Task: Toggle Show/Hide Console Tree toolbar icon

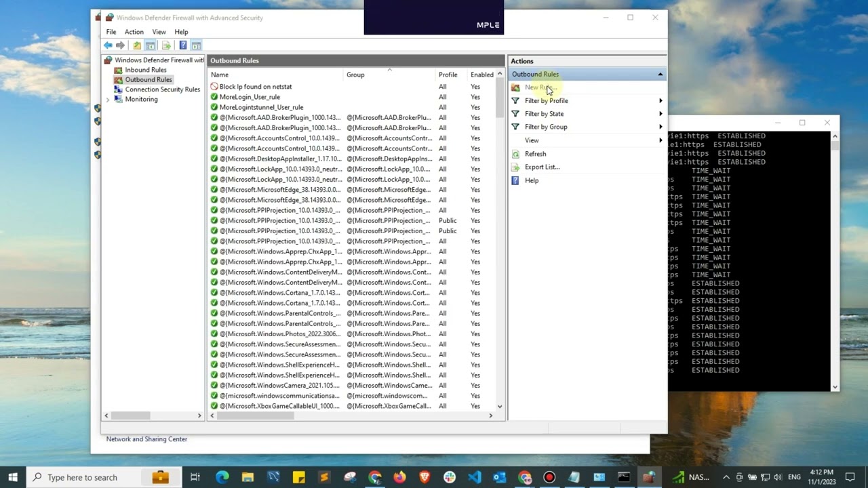Action: (151, 45)
